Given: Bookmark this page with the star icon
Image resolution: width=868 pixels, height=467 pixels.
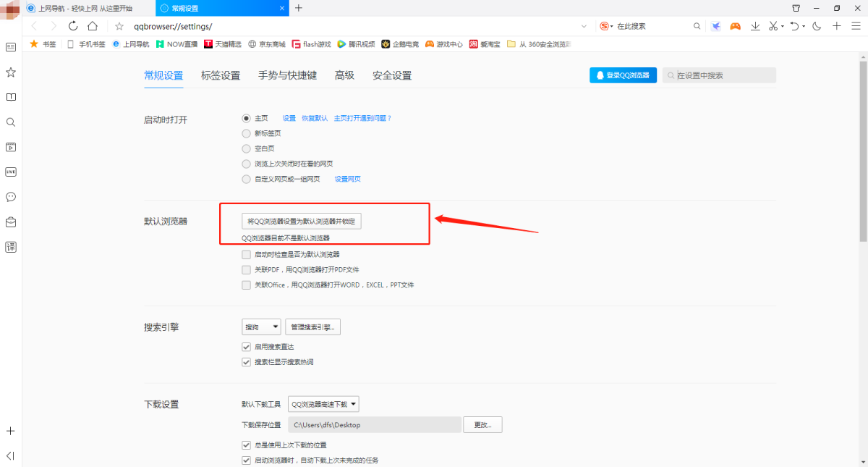Looking at the screenshot, I should click(x=119, y=26).
